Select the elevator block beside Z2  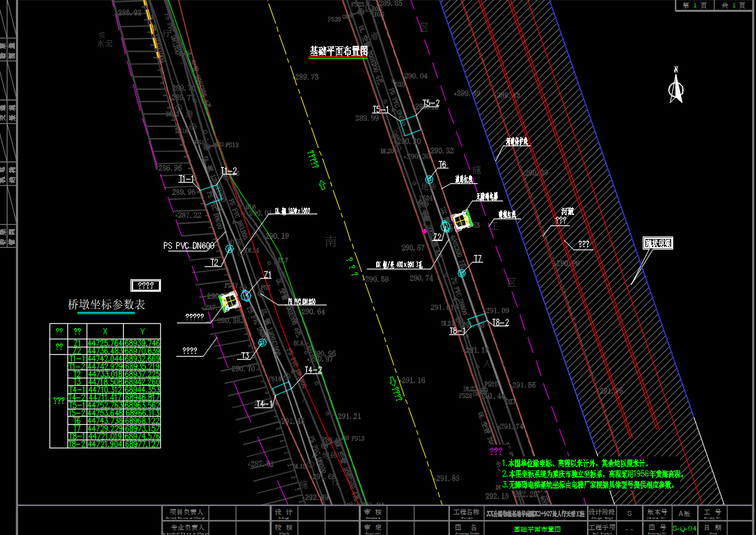pos(462,220)
